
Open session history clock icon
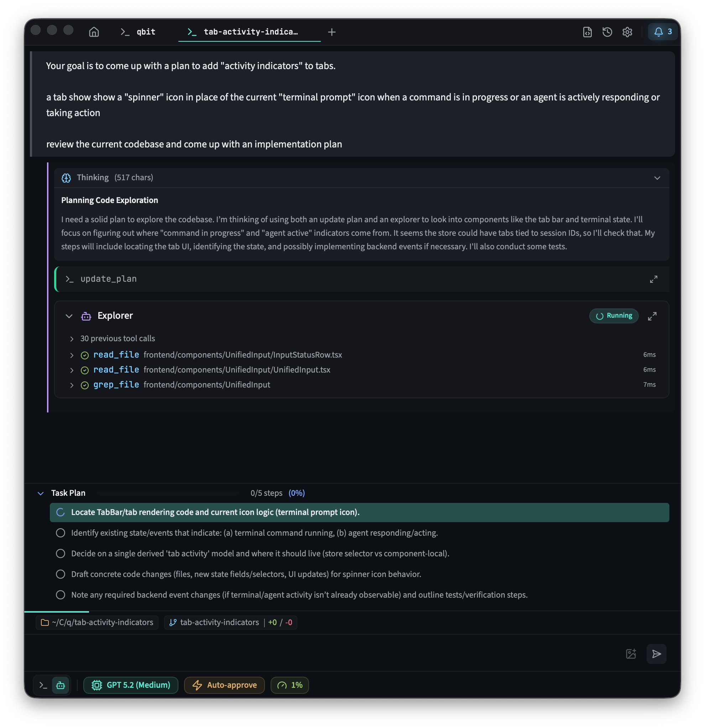[607, 32]
